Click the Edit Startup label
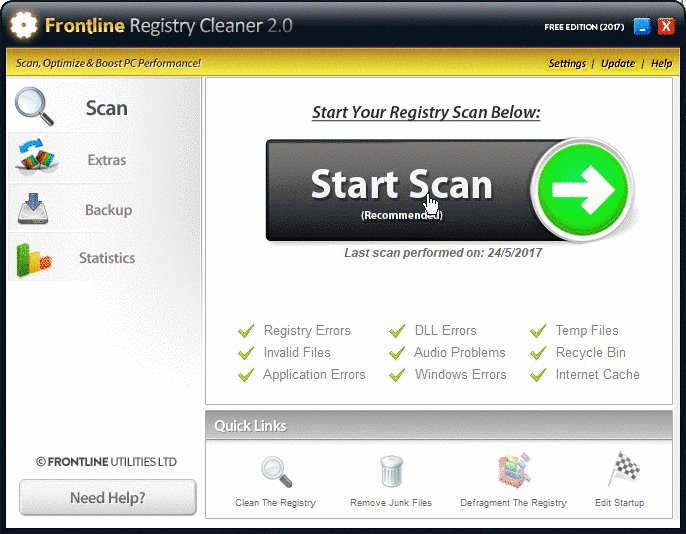This screenshot has width=686, height=534. click(x=620, y=503)
